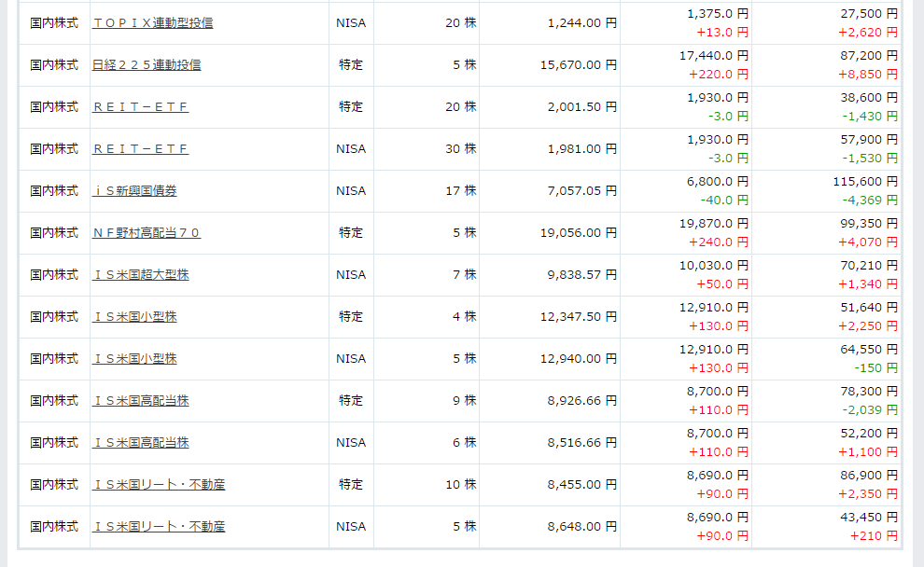
Task: Select the loss figure -150 円
Action: coord(876,368)
